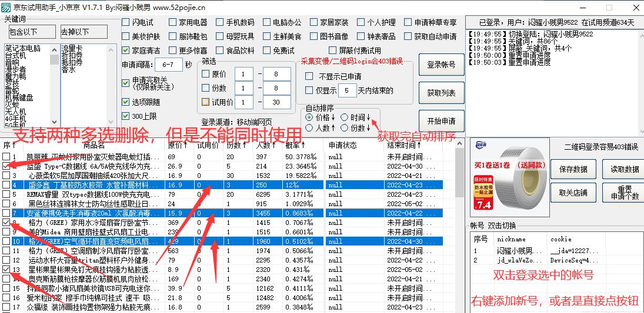
Task: Select 折扣券 in the exclude keyword list
Action: pyautogui.click(x=72, y=55)
